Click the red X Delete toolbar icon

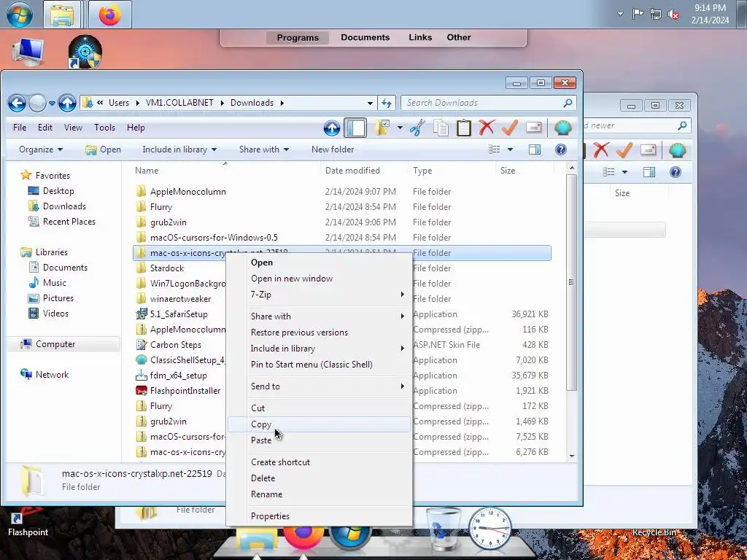click(x=487, y=128)
